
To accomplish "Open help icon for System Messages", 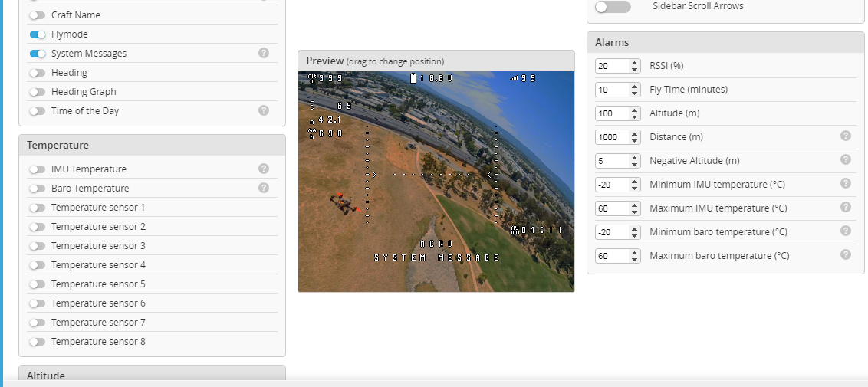I will [x=264, y=53].
